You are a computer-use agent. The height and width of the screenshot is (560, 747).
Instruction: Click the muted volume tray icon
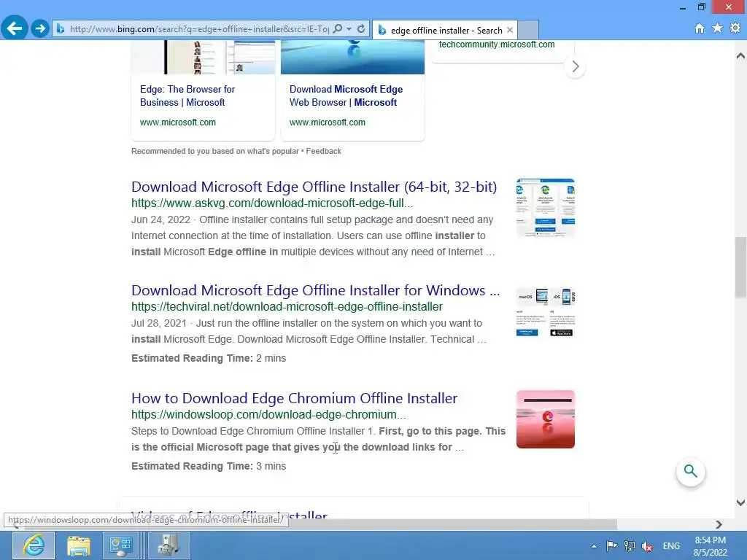coord(647,546)
